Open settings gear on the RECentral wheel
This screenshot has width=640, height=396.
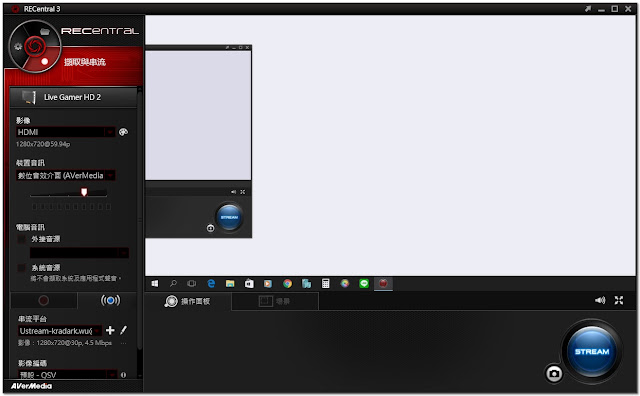(18, 47)
